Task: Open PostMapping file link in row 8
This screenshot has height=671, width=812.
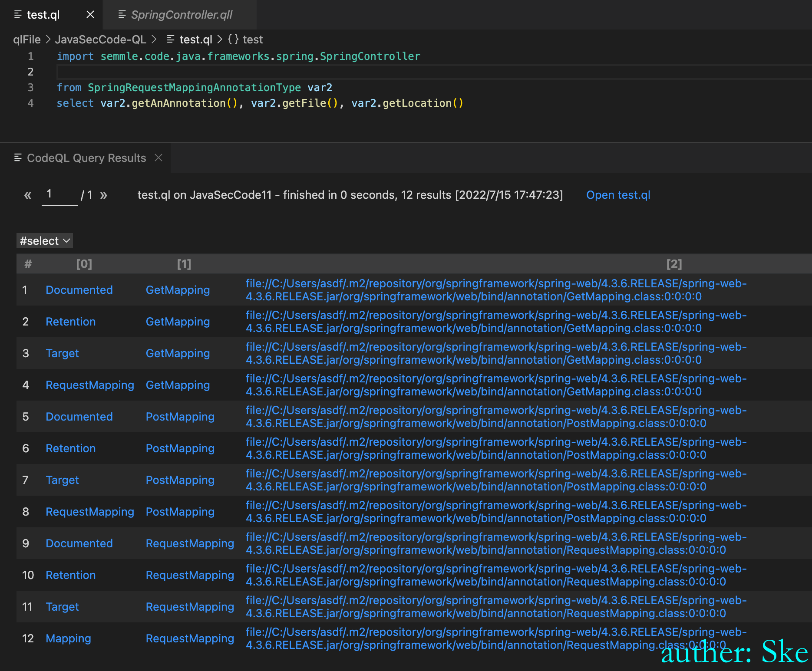Action: [x=180, y=512]
